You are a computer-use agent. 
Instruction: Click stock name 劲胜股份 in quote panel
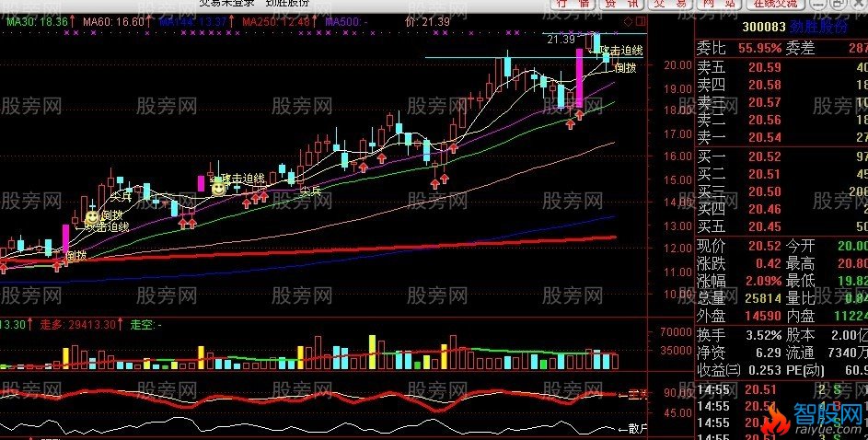pyautogui.click(x=818, y=27)
